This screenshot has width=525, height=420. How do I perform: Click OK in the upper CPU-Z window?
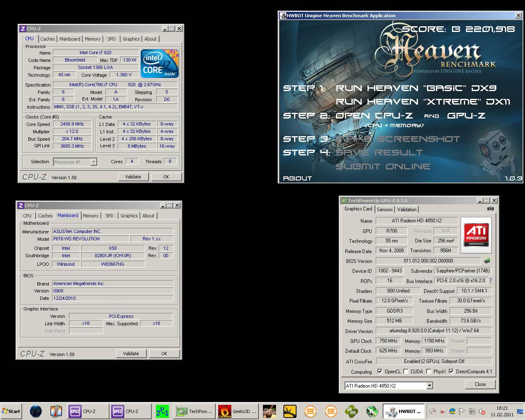[x=166, y=177]
